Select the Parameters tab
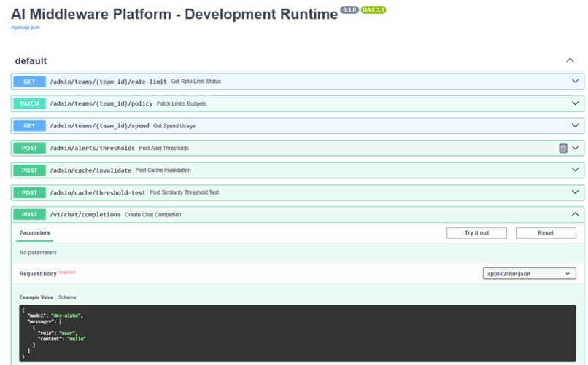This screenshot has width=588, height=365. (x=34, y=233)
